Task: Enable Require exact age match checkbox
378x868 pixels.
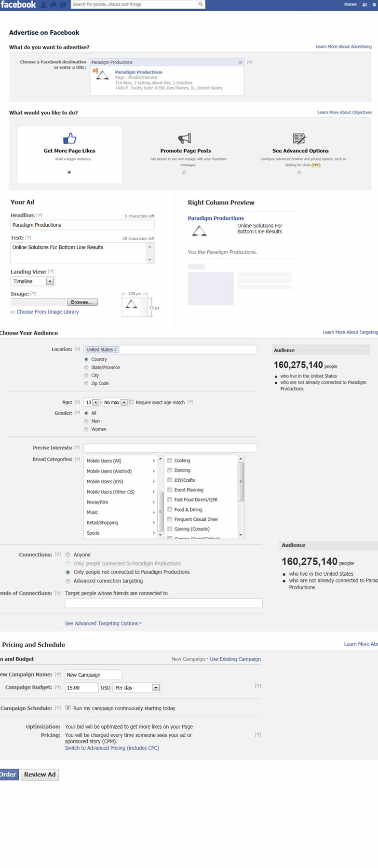Action: 132,402
